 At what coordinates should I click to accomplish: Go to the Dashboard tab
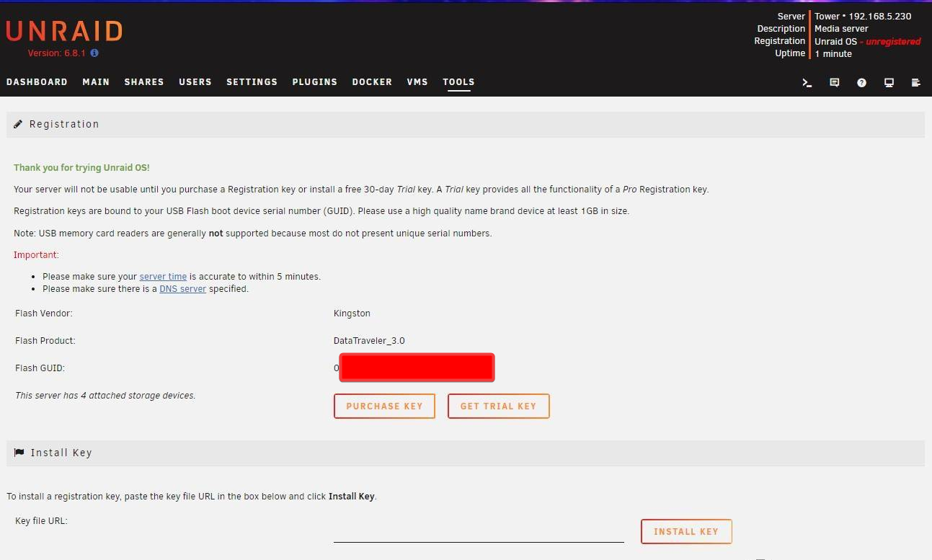[x=37, y=82]
